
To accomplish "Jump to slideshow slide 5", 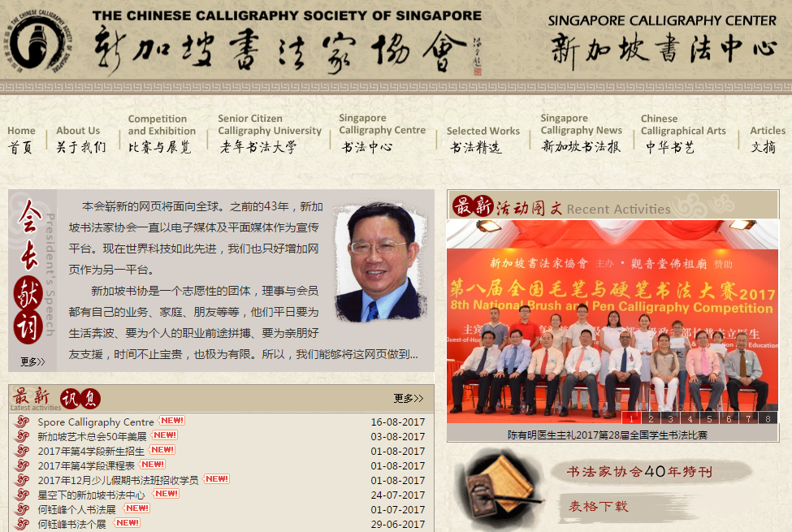I will click(x=709, y=418).
